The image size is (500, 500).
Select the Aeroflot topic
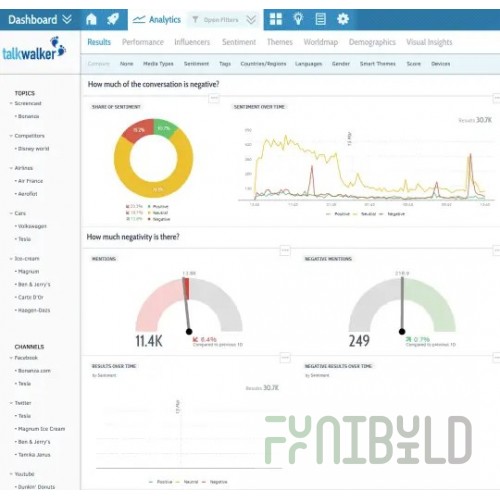[28, 194]
